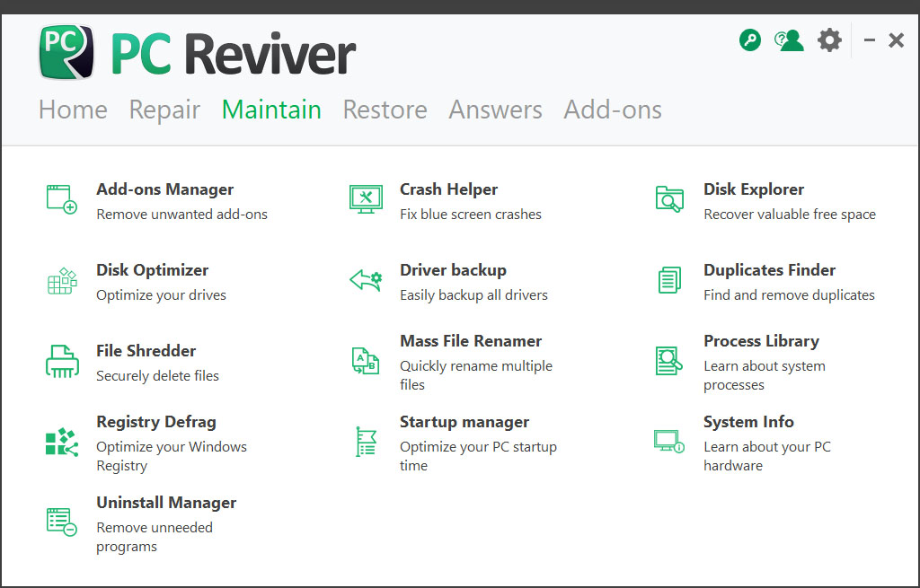Open the Driver backup icon
This screenshot has width=920, height=588.
coord(365,279)
